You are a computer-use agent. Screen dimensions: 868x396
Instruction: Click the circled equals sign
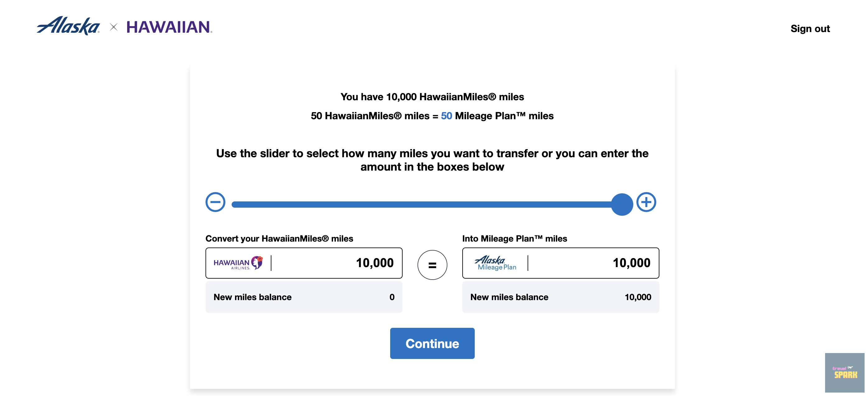click(432, 265)
